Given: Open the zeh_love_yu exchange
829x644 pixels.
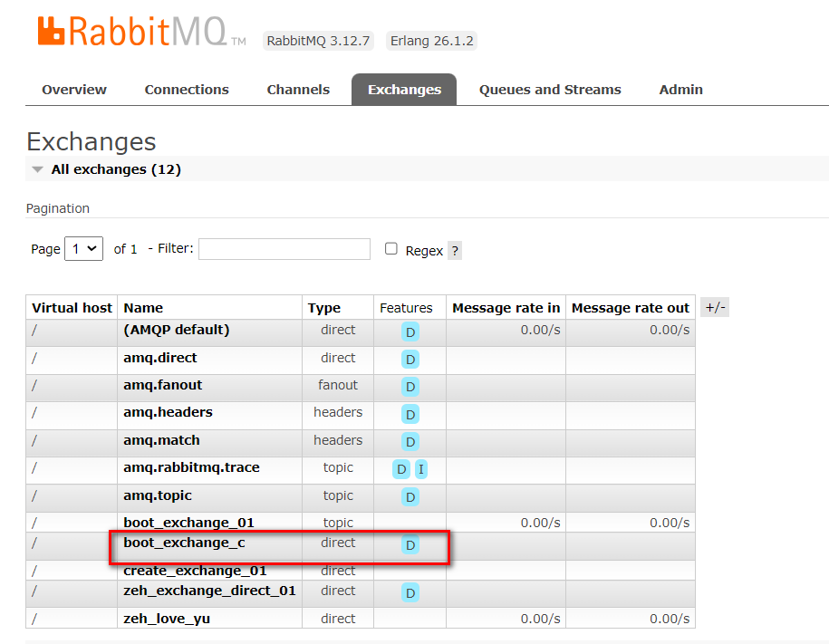Looking at the screenshot, I should (167, 619).
